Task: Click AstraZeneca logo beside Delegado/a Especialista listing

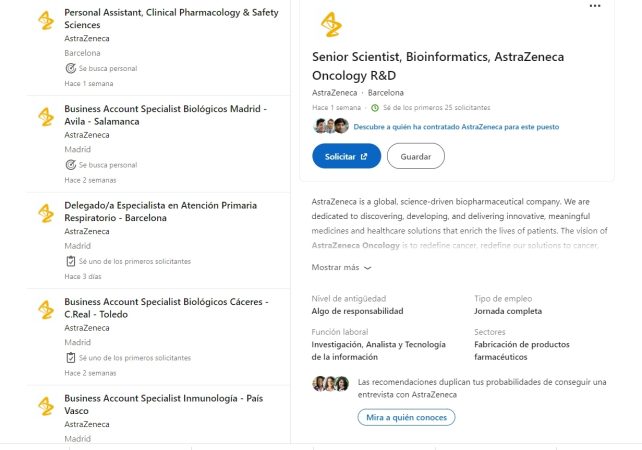Action: (x=46, y=211)
